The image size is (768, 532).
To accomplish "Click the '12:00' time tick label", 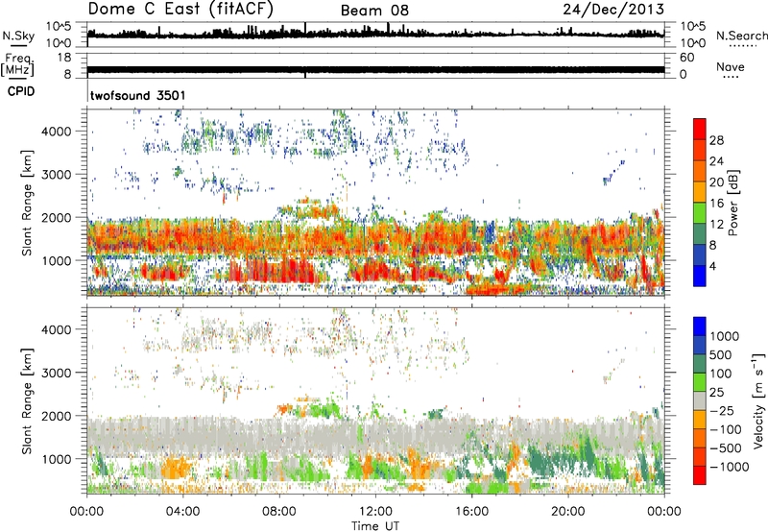I will coord(375,512).
